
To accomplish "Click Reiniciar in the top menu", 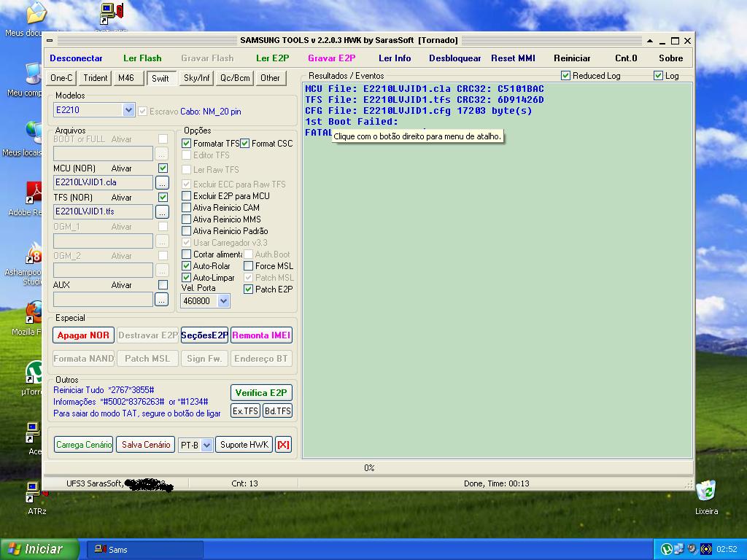I will 572,58.
